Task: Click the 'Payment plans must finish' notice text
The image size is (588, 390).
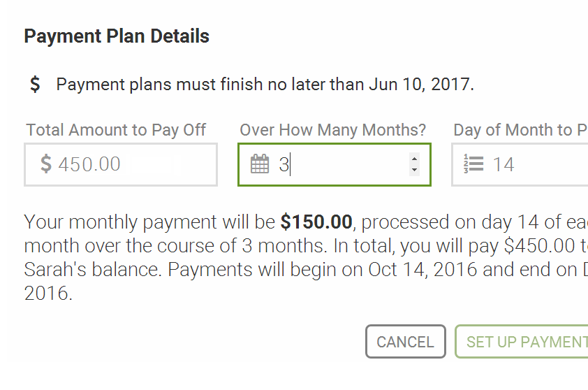Action: coord(265,85)
